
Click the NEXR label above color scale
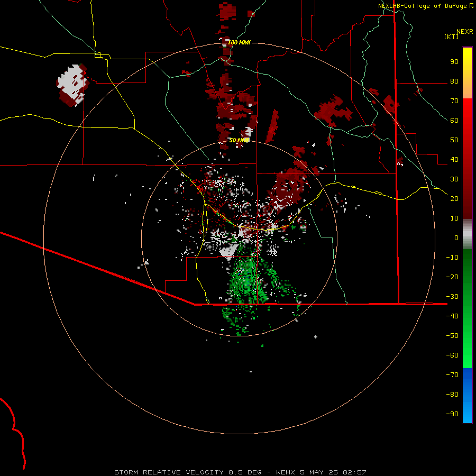point(465,32)
